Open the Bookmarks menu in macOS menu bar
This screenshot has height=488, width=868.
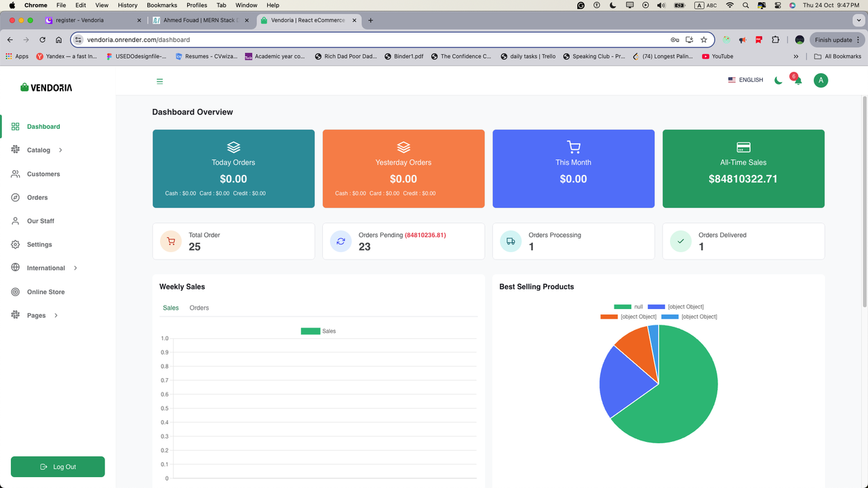pos(162,5)
